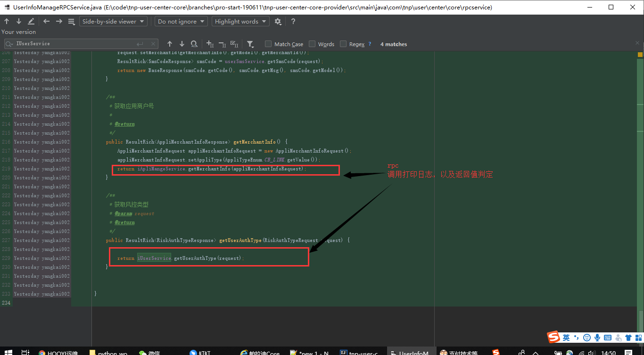The height and width of the screenshot is (355, 644).
Task: Jump to next difference arrow in diff toolbar
Action: click(x=19, y=21)
